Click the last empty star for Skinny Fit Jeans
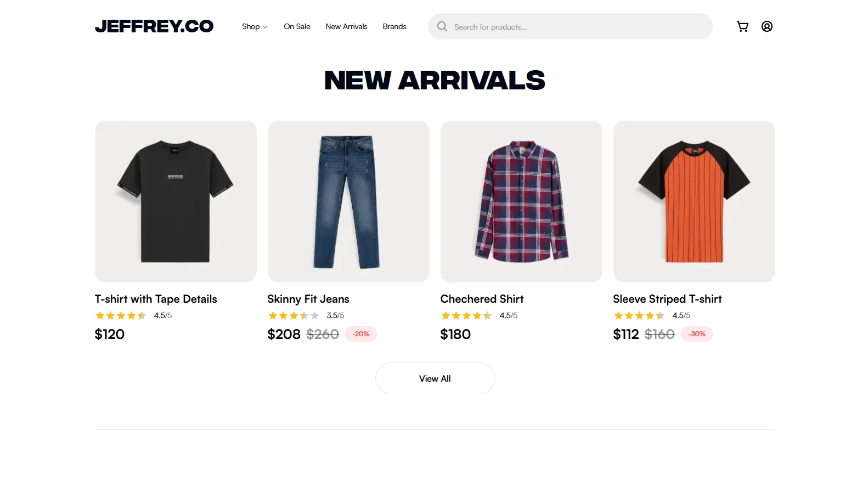The height and width of the screenshot is (493, 868). 315,315
